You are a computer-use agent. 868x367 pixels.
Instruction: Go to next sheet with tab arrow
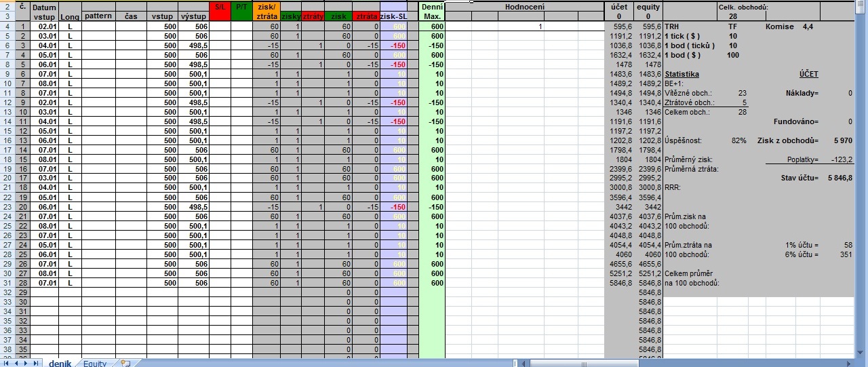click(26, 364)
